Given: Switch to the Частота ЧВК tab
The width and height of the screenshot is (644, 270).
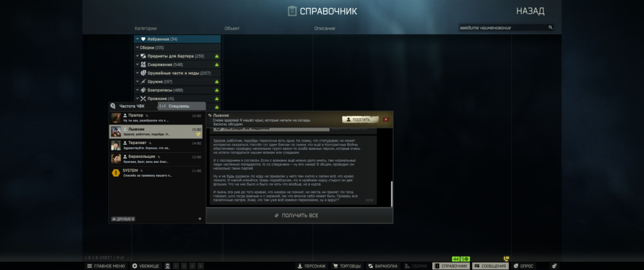Looking at the screenshot, I should [132, 106].
